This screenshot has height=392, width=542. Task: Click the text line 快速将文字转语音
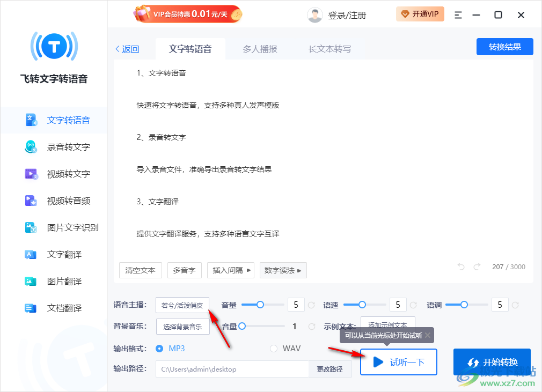[208, 105]
